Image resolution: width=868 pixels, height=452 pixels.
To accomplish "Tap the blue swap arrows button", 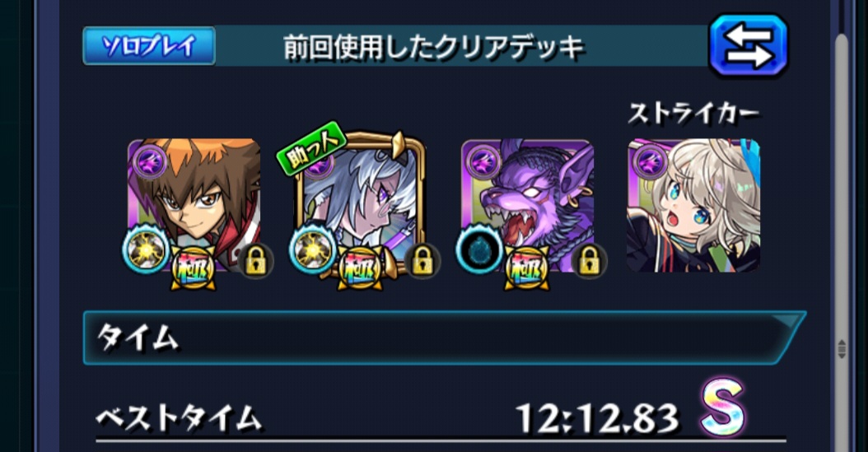I will coord(749,45).
